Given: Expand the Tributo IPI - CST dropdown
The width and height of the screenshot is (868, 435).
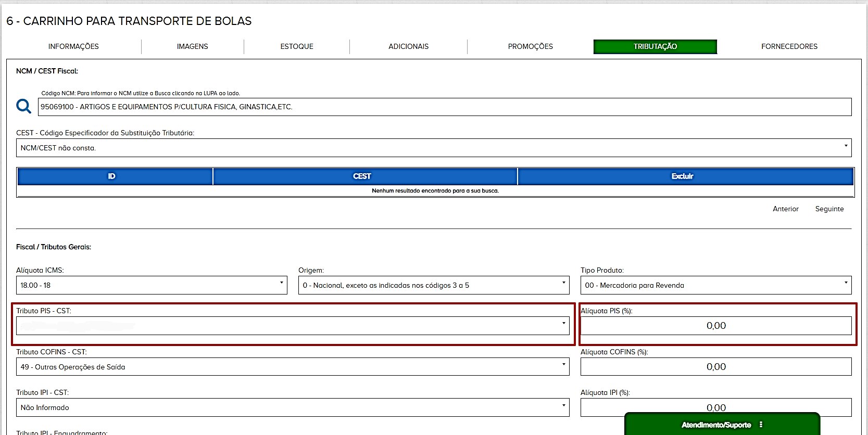Looking at the screenshot, I should [293, 407].
